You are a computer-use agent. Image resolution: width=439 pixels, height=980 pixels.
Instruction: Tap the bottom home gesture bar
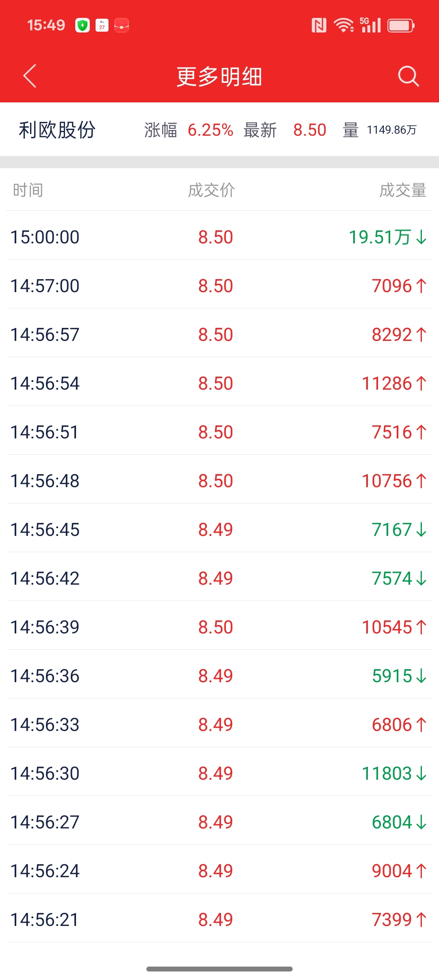(x=219, y=969)
